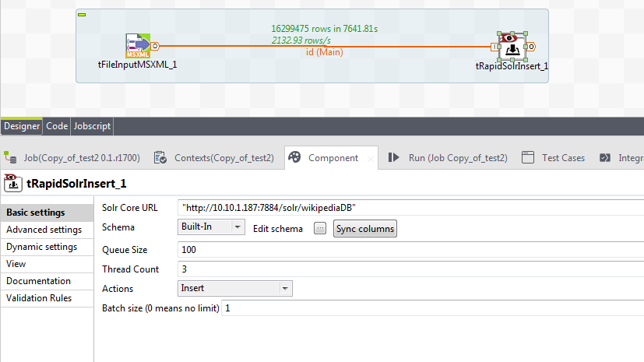Viewport: 644px width, 362px height.
Task: Click the 2132.93 rows/s throughput text
Action: [x=301, y=40]
